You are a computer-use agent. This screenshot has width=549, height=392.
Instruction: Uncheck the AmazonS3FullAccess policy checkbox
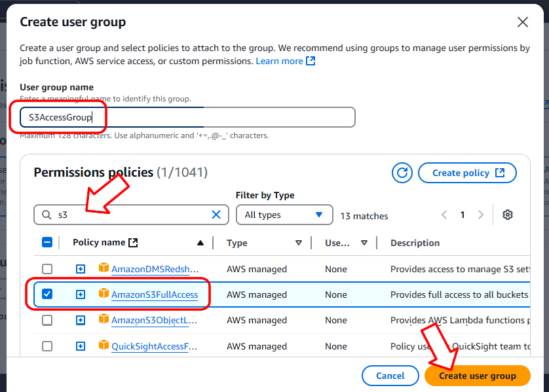pyautogui.click(x=47, y=294)
